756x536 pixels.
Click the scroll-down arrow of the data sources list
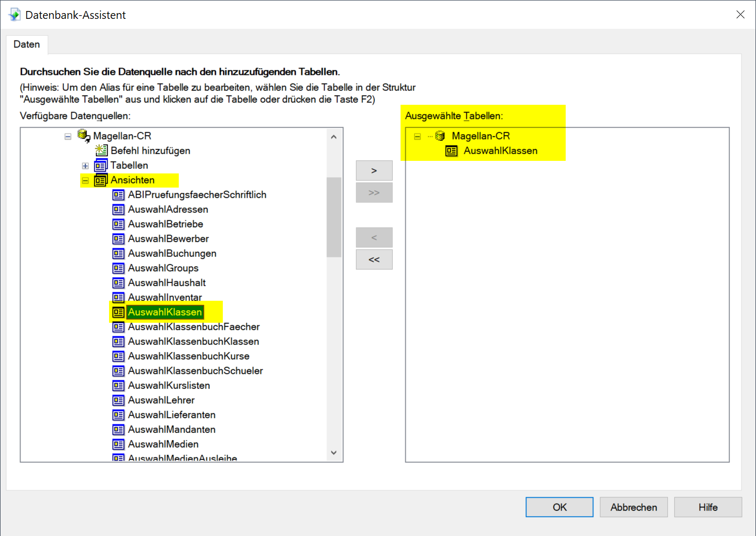334,453
